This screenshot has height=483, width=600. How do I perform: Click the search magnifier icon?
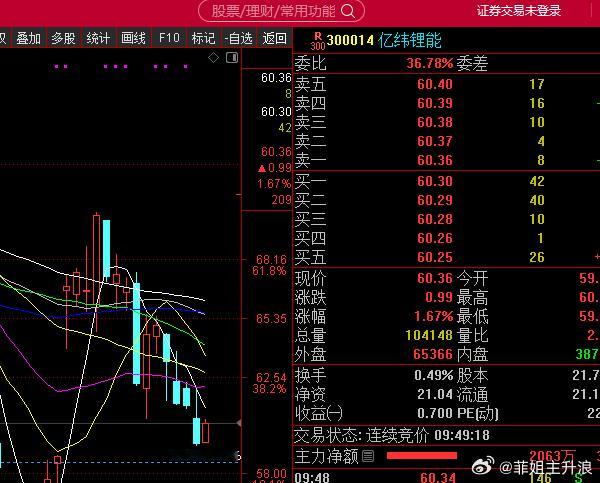point(347,11)
